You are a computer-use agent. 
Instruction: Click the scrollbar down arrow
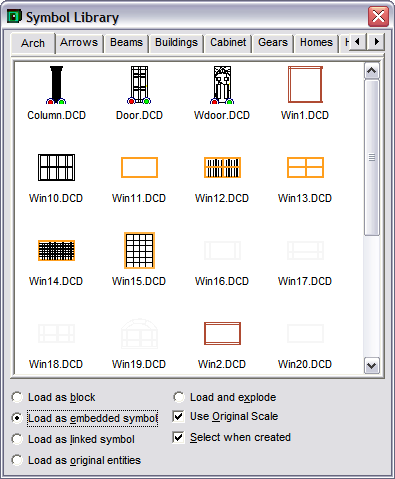[x=372, y=366]
